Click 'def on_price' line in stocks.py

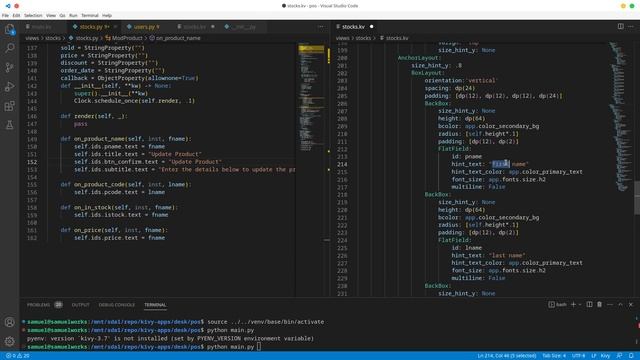pyautogui.click(x=114, y=230)
